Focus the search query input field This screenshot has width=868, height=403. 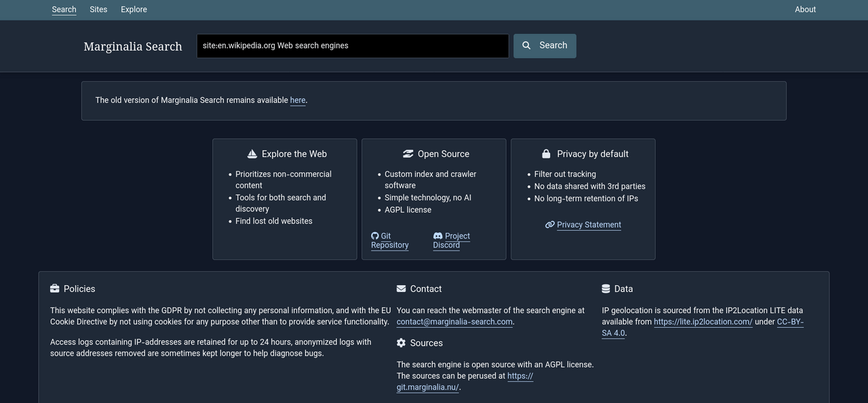click(x=353, y=46)
